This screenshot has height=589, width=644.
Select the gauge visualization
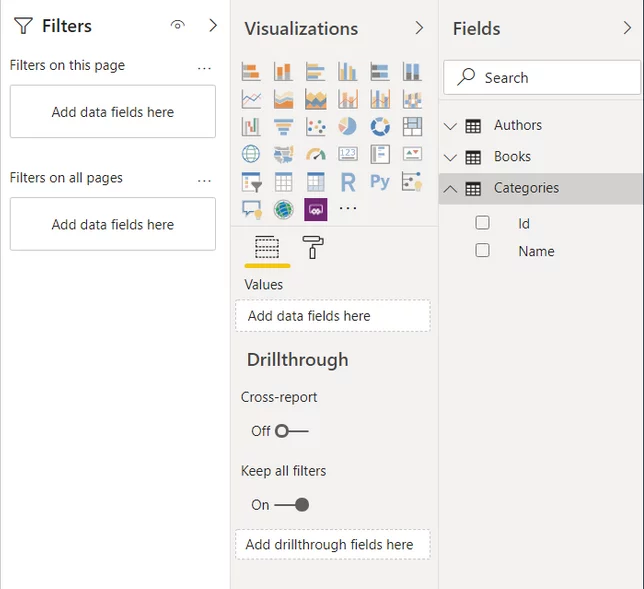316,154
